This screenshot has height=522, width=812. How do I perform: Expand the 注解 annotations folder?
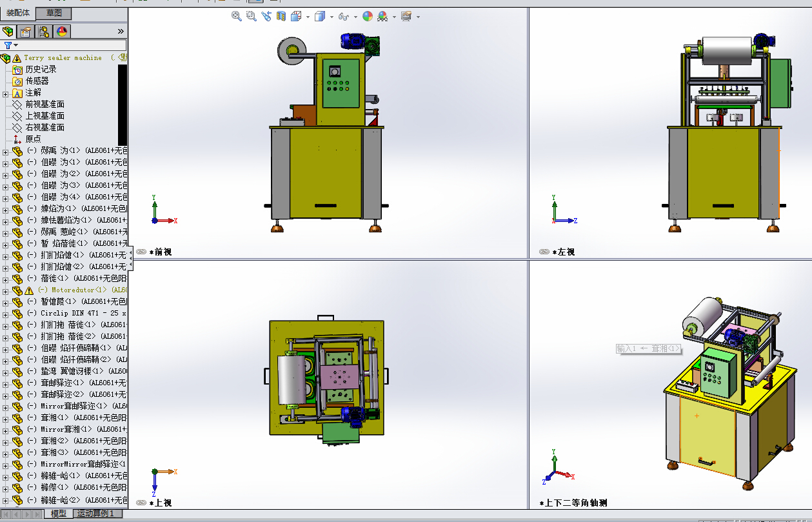[x=6, y=94]
